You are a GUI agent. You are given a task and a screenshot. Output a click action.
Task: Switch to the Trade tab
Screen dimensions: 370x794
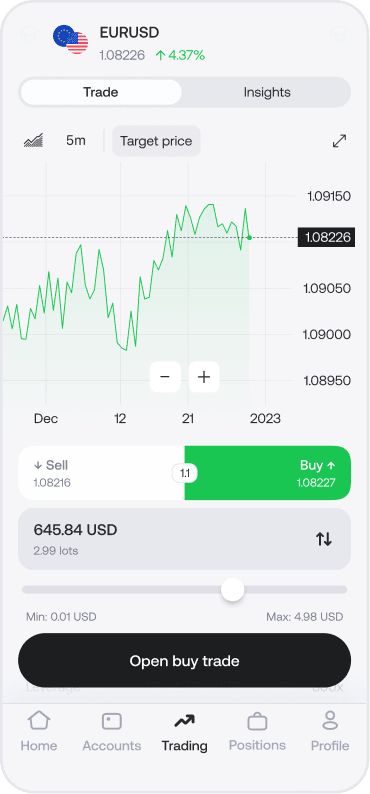(101, 92)
